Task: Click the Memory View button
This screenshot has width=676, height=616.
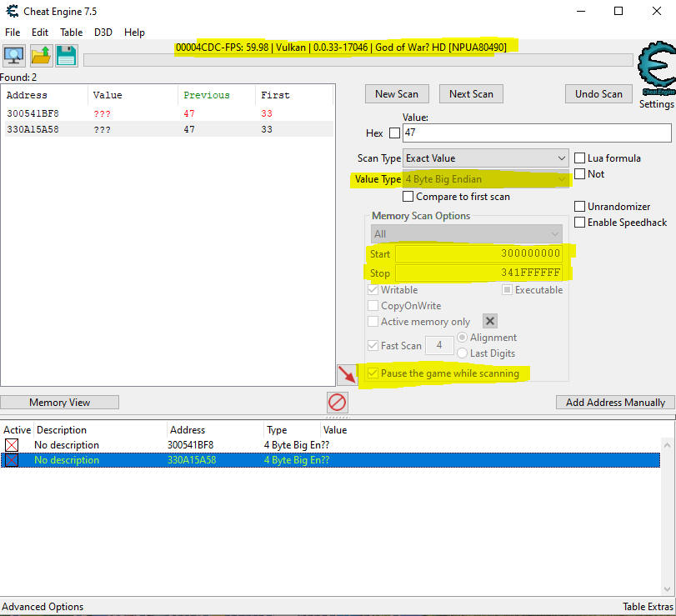Action: 59,403
